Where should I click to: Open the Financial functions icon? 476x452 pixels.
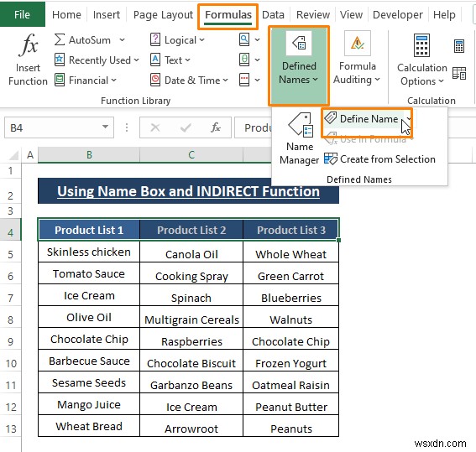coord(60,80)
